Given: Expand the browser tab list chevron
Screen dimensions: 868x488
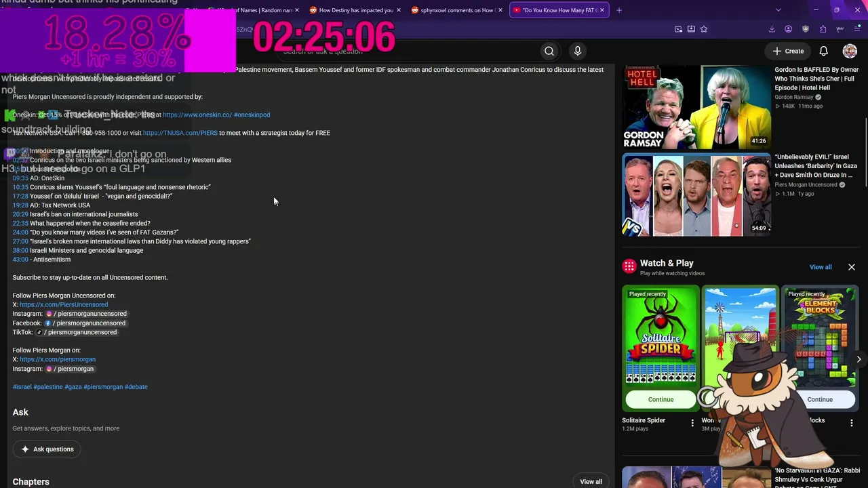Looking at the screenshot, I should pyautogui.click(x=778, y=10).
